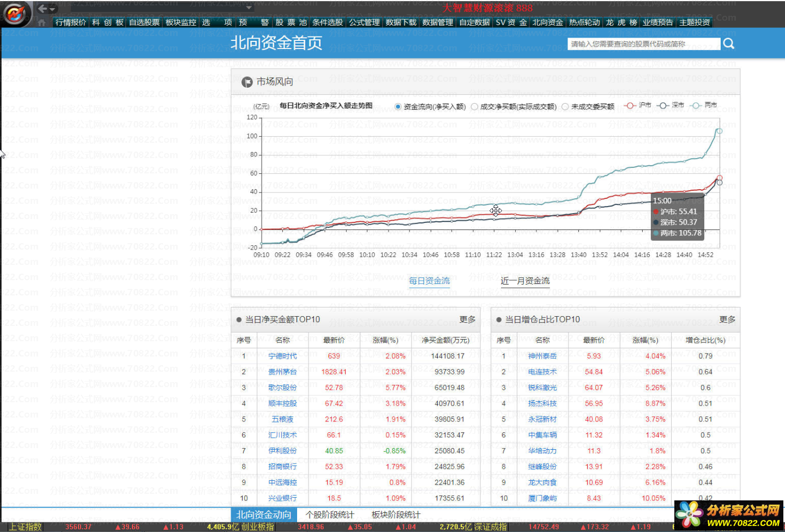Open the dropdown arrow next to back button
The height and width of the screenshot is (532, 785).
point(53,9)
